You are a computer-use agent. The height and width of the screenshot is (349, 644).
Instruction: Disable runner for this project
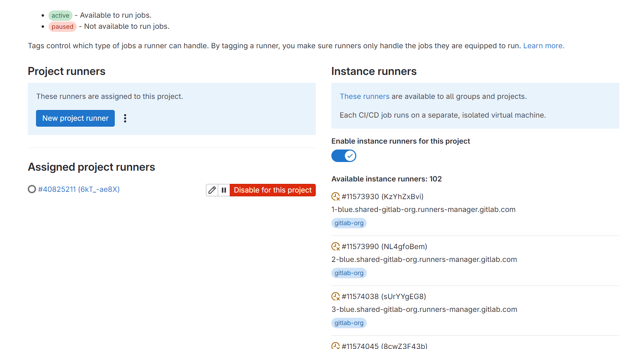273,190
